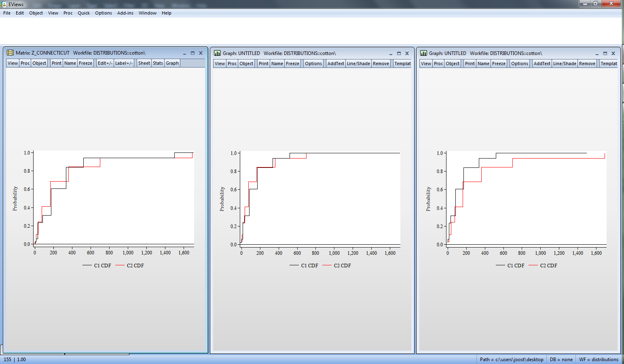Open the Add-ins menu
This screenshot has height=364, width=624.
pyautogui.click(x=125, y=13)
